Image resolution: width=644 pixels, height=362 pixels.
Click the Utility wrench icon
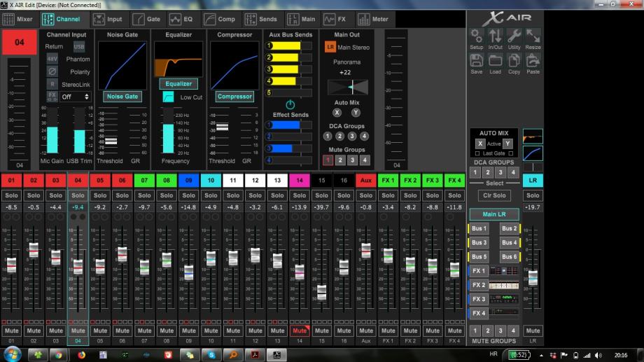(514, 37)
